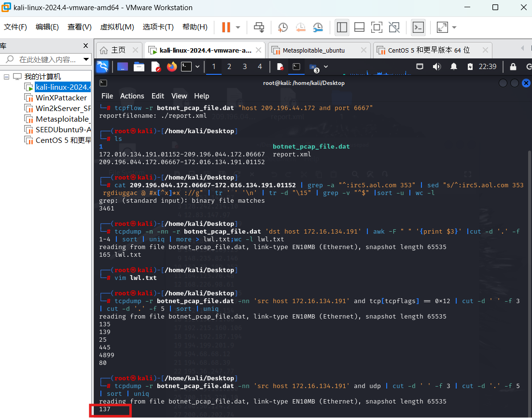Switch to workspace 2
The width and height of the screenshot is (532, 418).
pyautogui.click(x=229, y=67)
